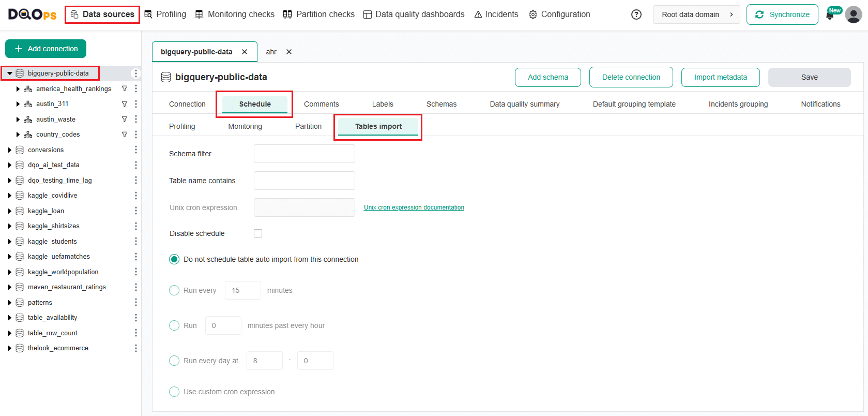Screen dimensions: 868x416
Task: Click filter icon for country_codes
Action: [125, 135]
